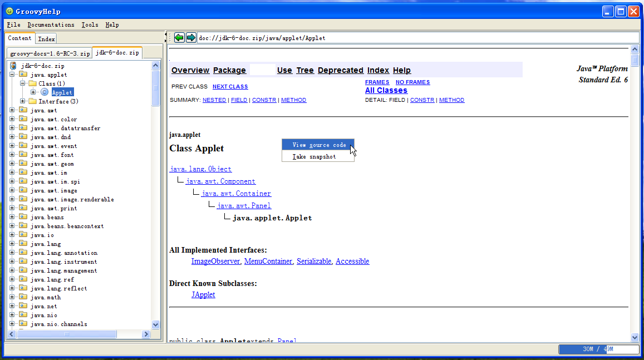The height and width of the screenshot is (360, 644).
Task: Open the Documentations menu
Action: (x=51, y=24)
